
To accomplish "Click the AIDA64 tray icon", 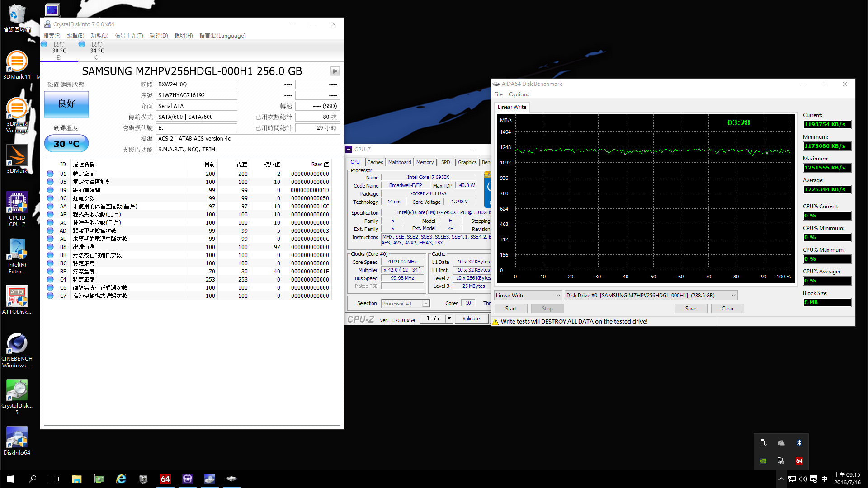I will point(799,461).
